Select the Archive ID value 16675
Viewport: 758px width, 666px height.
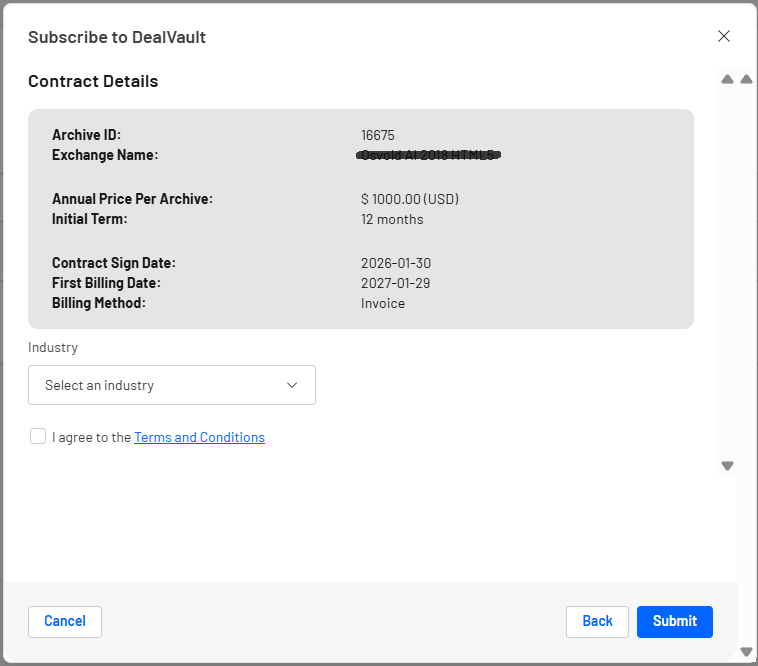[x=378, y=135]
